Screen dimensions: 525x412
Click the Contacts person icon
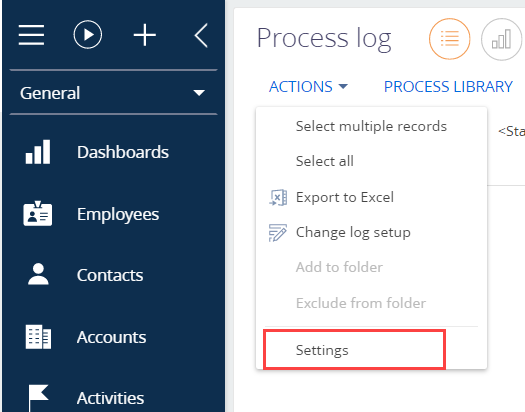point(38,274)
